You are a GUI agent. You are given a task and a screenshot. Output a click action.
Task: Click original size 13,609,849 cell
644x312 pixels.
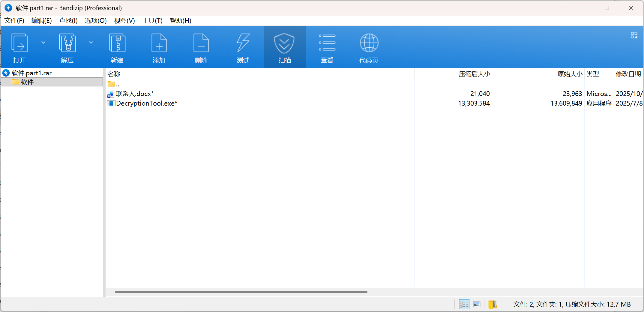[x=566, y=103]
